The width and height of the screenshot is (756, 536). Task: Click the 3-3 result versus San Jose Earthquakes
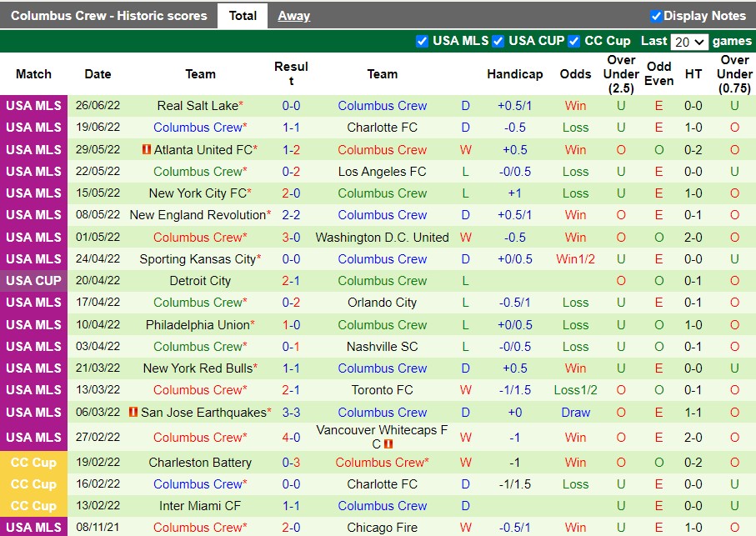pyautogui.click(x=291, y=413)
